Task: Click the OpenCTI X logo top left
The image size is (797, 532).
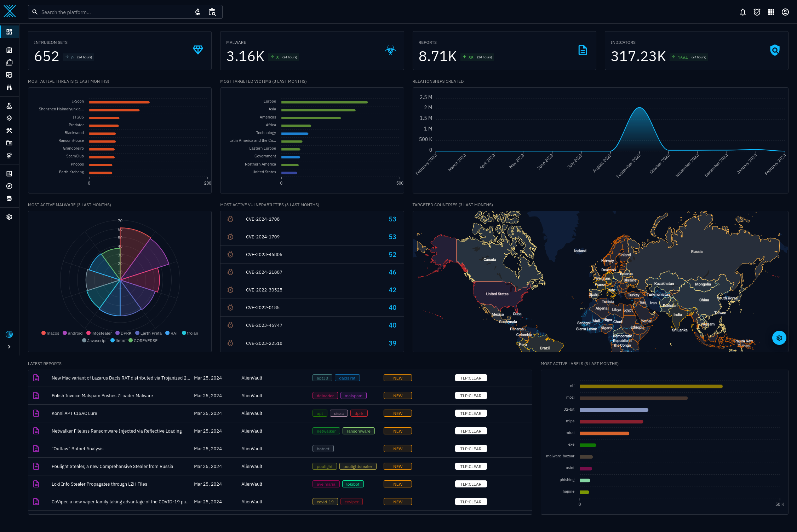Action: tap(10, 11)
